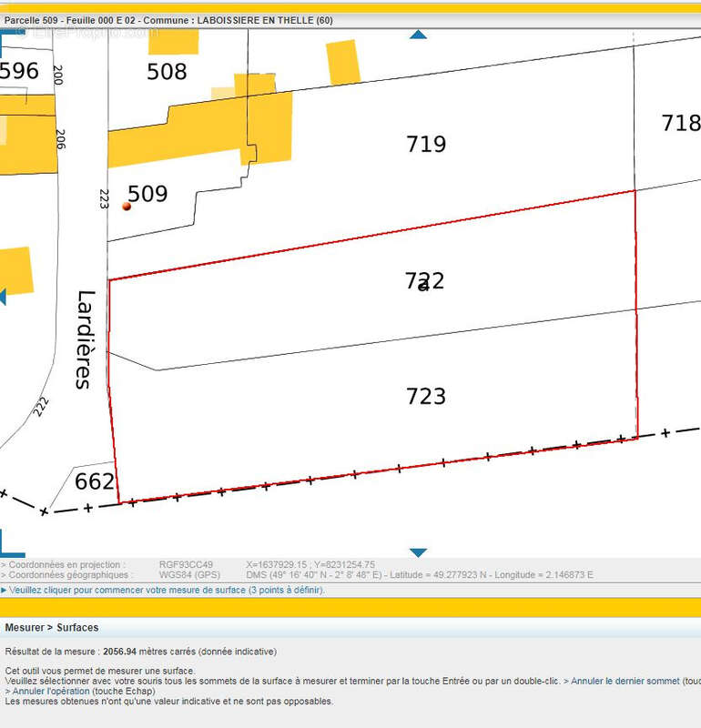Viewport: 701px width, 728px height.
Task: Click the top-left blue corner bracket
Action: 11,32
